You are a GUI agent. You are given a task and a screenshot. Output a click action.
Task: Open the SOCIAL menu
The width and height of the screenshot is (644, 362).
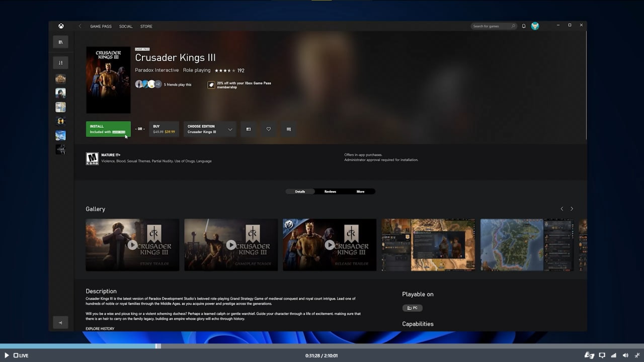pos(126,26)
